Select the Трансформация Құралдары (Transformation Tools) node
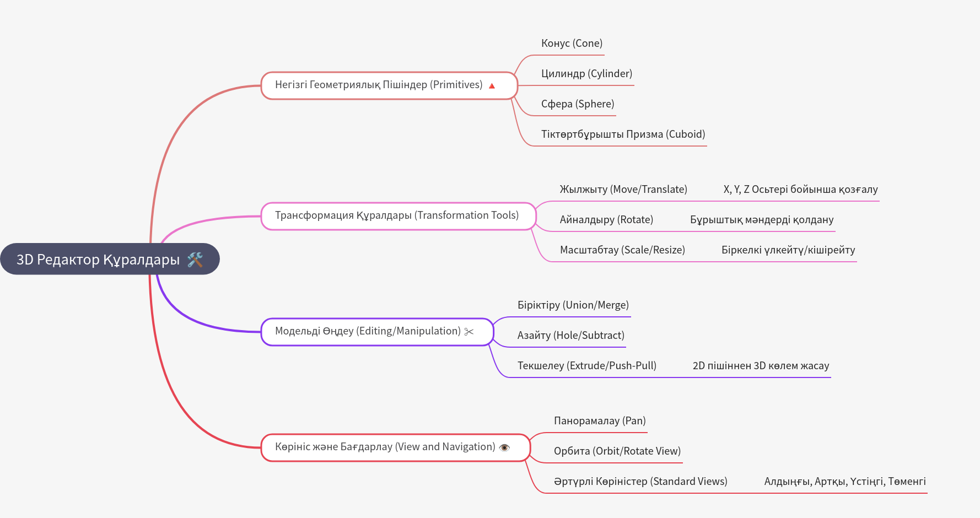 pyautogui.click(x=396, y=215)
